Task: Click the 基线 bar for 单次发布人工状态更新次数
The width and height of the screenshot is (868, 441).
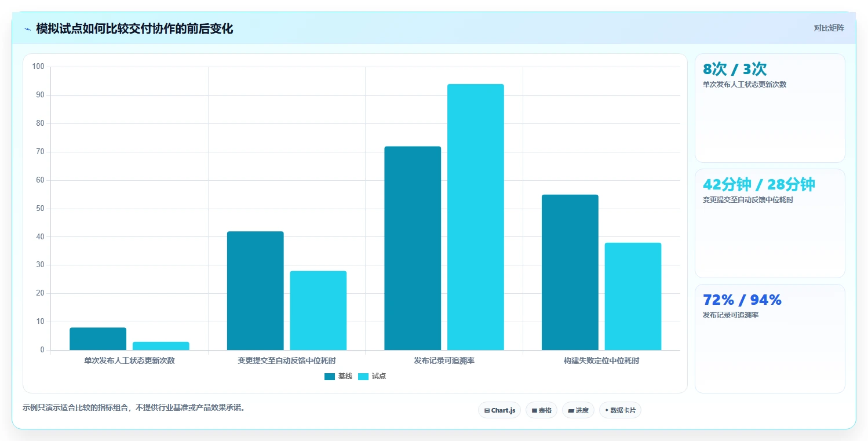Action: [98, 339]
